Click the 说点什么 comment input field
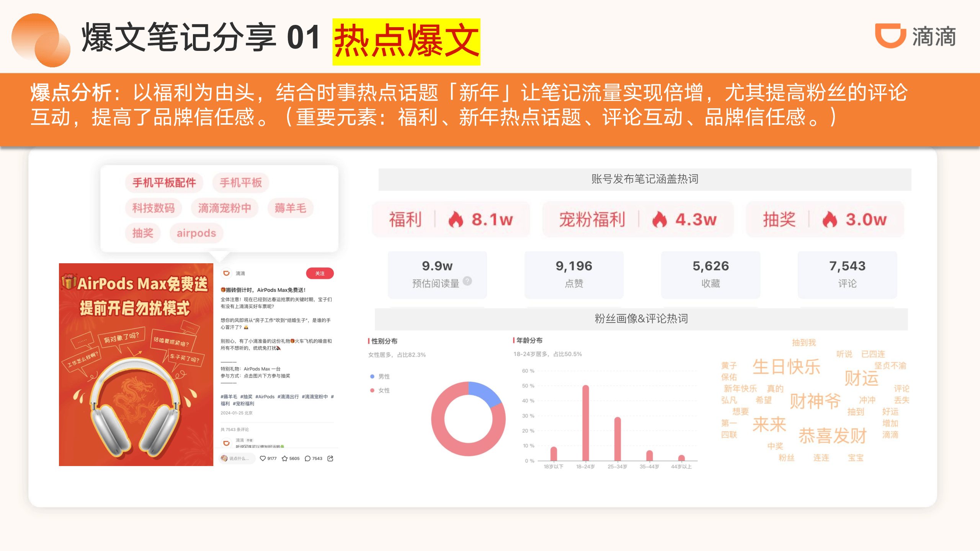The image size is (980, 551). pos(237,458)
